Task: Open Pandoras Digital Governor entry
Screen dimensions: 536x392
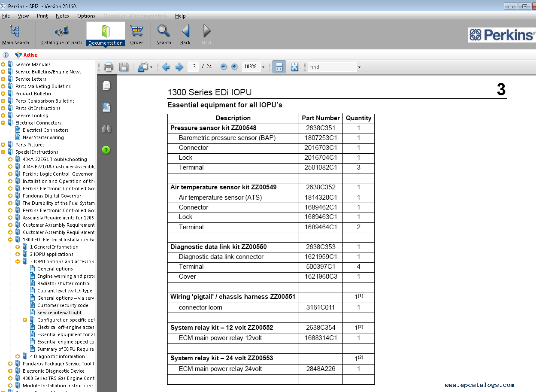Action: tap(52, 196)
